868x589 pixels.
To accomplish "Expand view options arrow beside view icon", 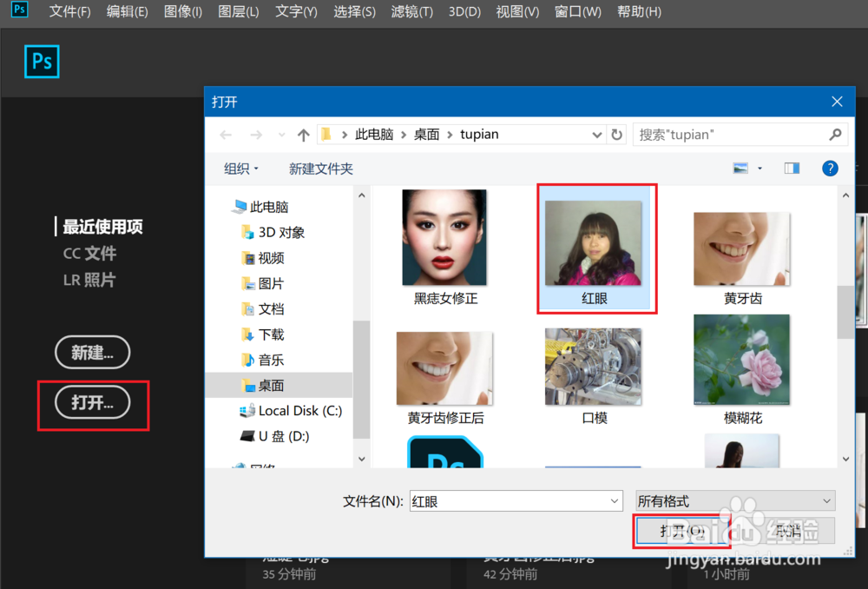I will click(760, 168).
